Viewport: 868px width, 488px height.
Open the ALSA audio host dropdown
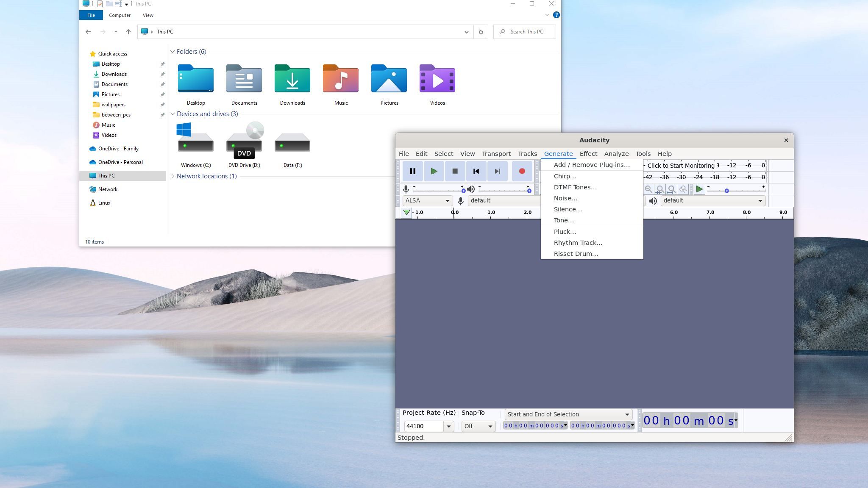[x=427, y=201]
